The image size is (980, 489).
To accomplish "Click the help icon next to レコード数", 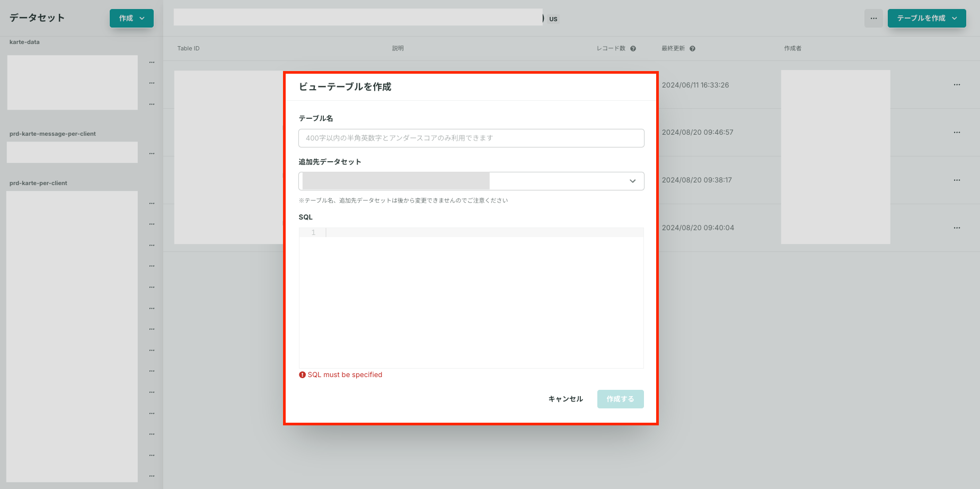I will pyautogui.click(x=633, y=48).
